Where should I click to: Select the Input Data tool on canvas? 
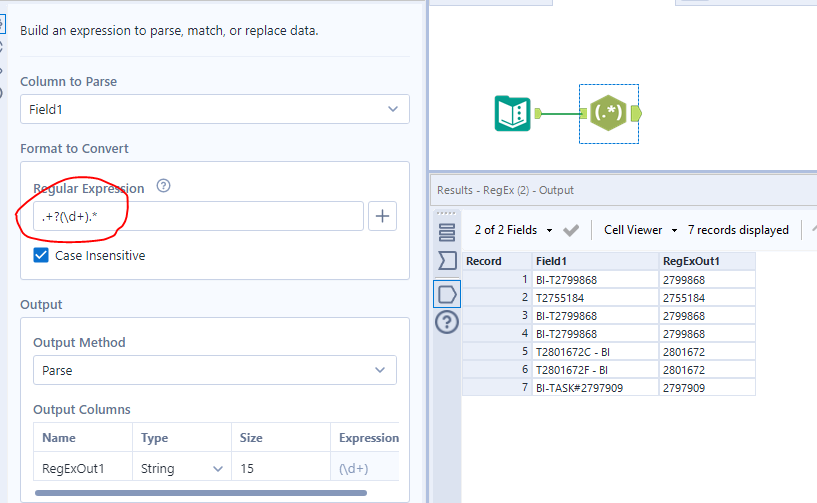(513, 113)
